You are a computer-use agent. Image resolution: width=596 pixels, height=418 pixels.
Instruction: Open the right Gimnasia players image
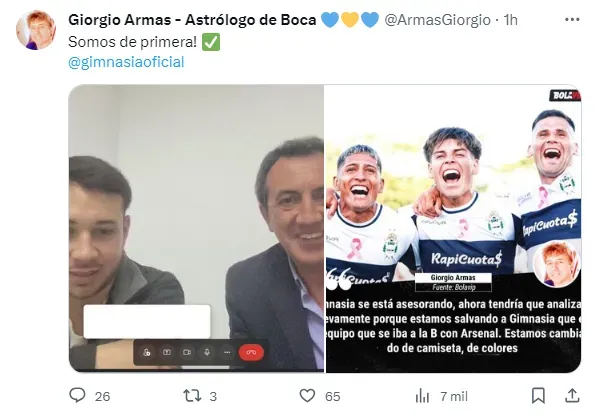tap(453, 228)
